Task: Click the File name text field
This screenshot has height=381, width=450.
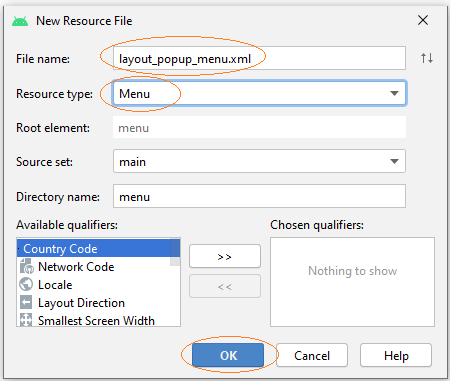Action: click(x=259, y=58)
